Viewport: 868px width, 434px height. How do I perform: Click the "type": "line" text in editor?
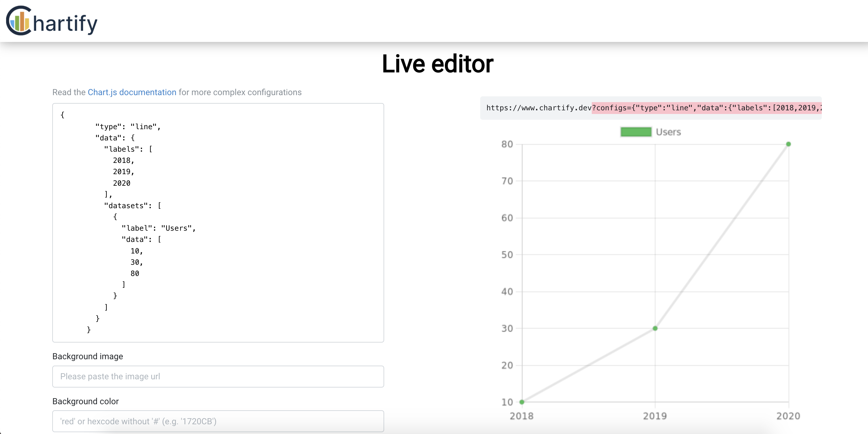coord(128,127)
